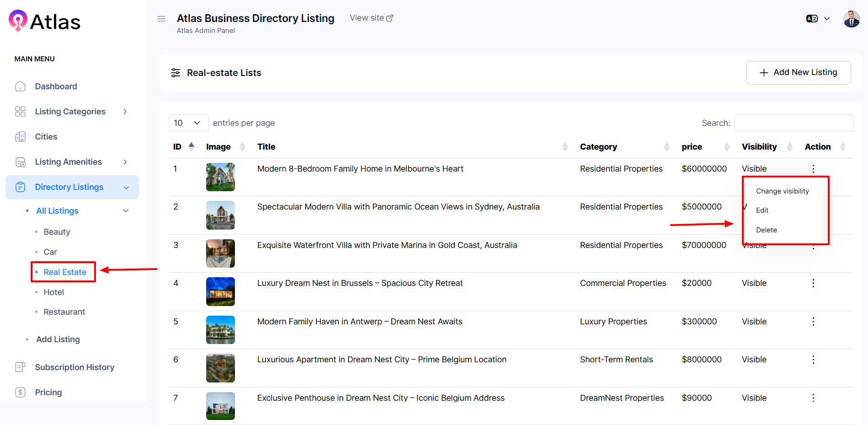Open three-dot action menu for listing 4

[x=813, y=283]
